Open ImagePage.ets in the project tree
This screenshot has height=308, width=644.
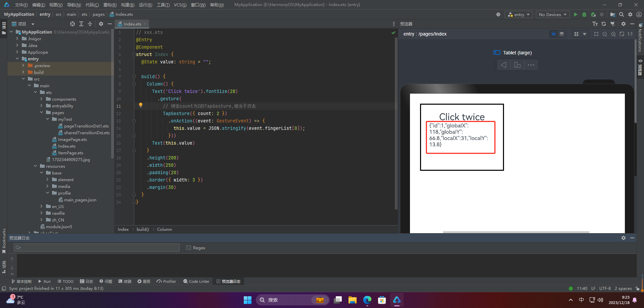(x=72, y=139)
